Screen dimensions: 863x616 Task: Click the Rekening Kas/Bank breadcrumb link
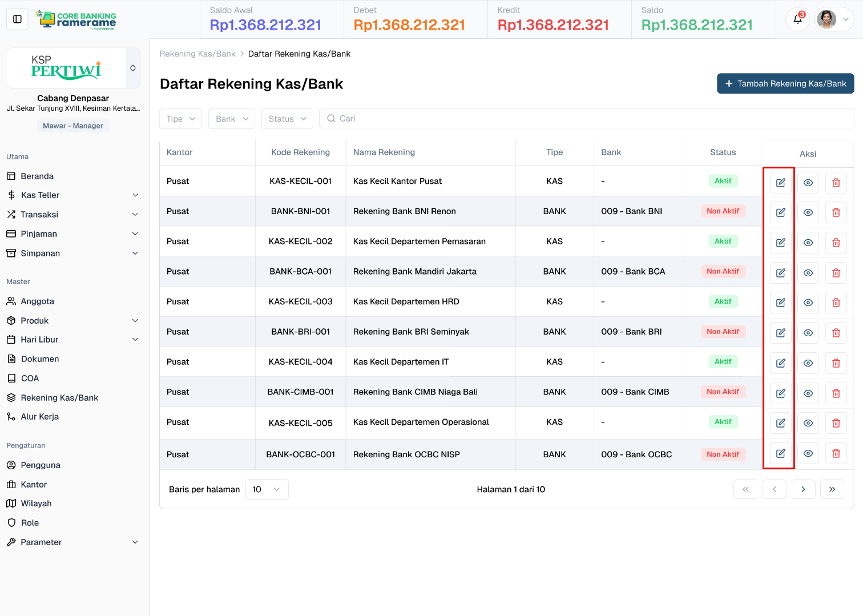tap(197, 54)
